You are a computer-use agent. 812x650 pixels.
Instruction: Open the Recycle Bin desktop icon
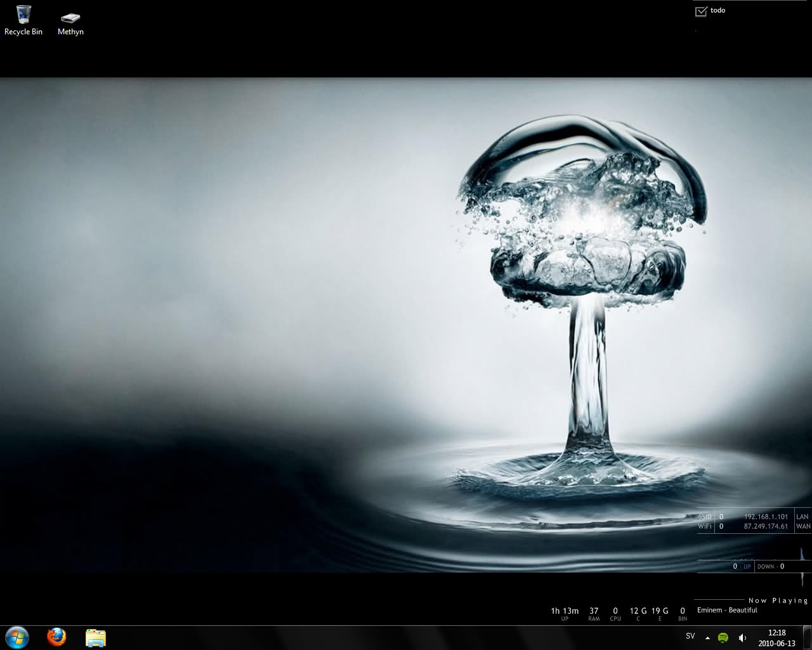click(23, 20)
